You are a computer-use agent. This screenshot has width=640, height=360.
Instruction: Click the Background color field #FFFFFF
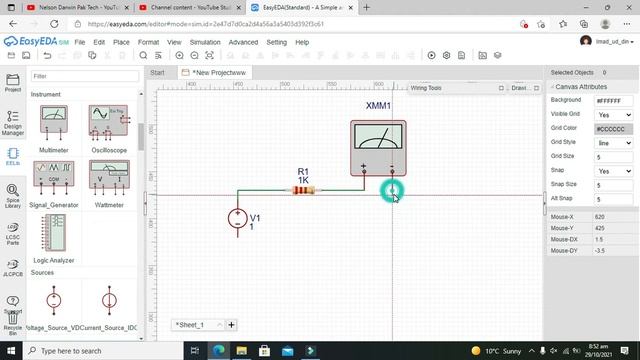(x=613, y=100)
